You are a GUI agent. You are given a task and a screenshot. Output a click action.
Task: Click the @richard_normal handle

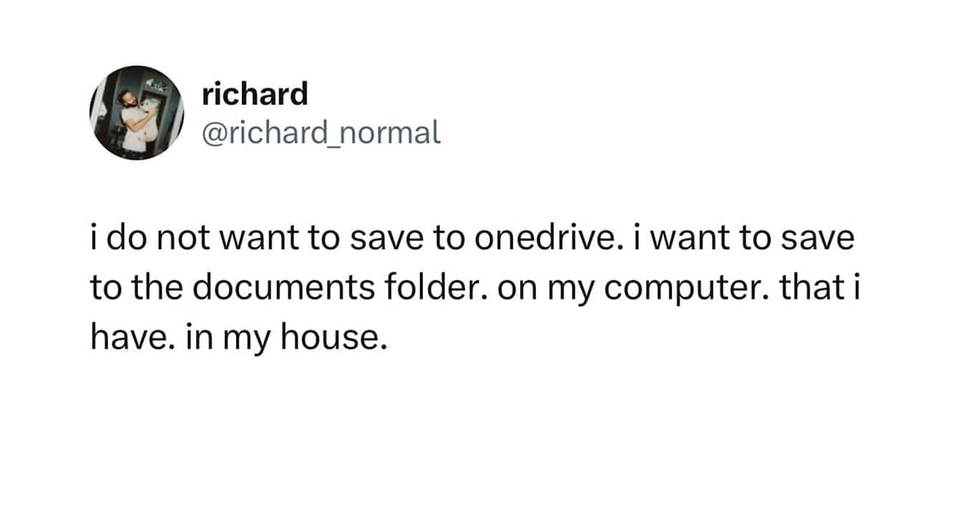[321, 131]
